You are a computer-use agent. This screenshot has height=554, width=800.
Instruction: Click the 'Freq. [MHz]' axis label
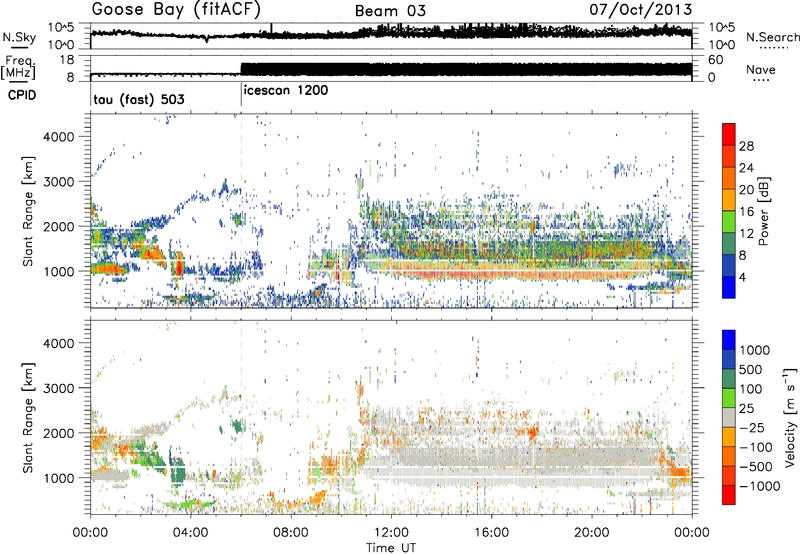pos(19,68)
